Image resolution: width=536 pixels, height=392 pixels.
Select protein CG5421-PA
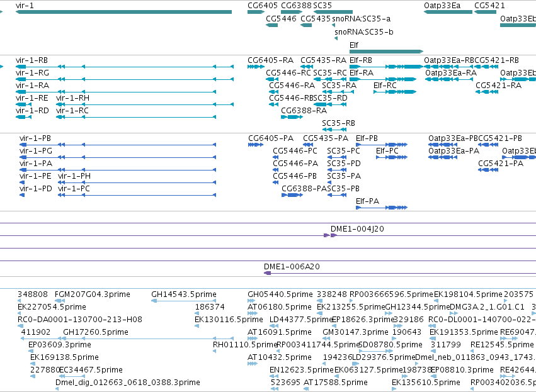pyautogui.click(x=488, y=170)
